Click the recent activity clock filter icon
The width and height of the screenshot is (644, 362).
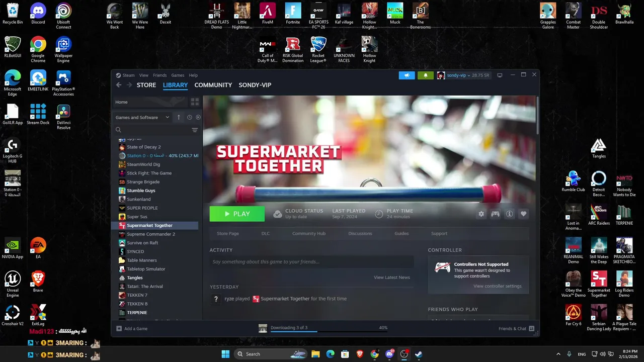pyautogui.click(x=189, y=117)
